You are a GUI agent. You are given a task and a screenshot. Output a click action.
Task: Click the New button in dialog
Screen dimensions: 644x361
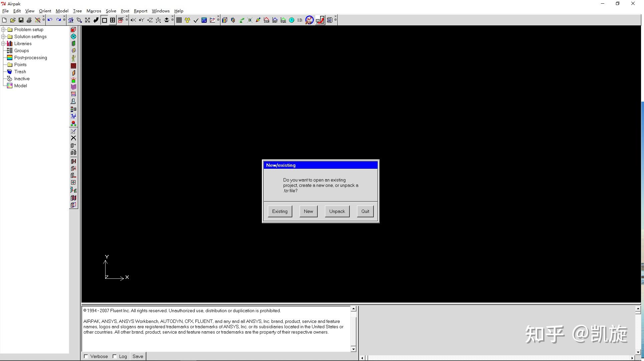308,211
